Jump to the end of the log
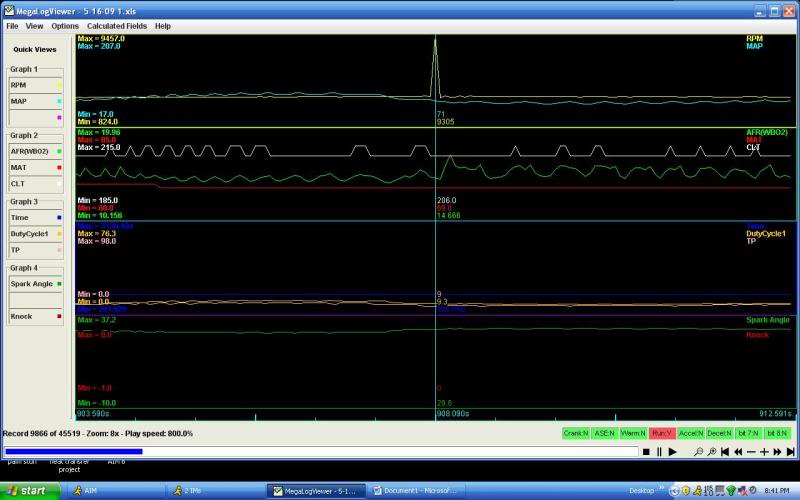 point(790,452)
